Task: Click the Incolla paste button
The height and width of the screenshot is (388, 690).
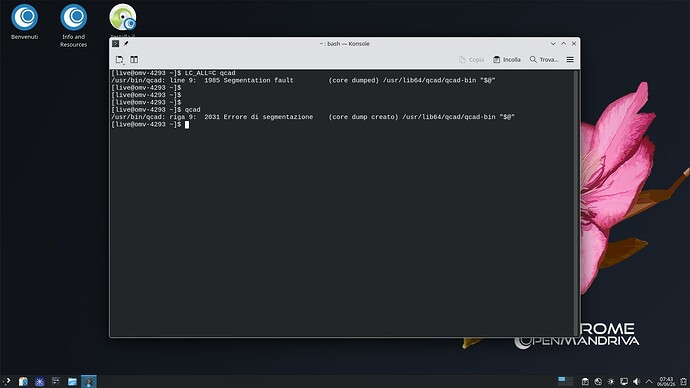Action: pos(506,59)
